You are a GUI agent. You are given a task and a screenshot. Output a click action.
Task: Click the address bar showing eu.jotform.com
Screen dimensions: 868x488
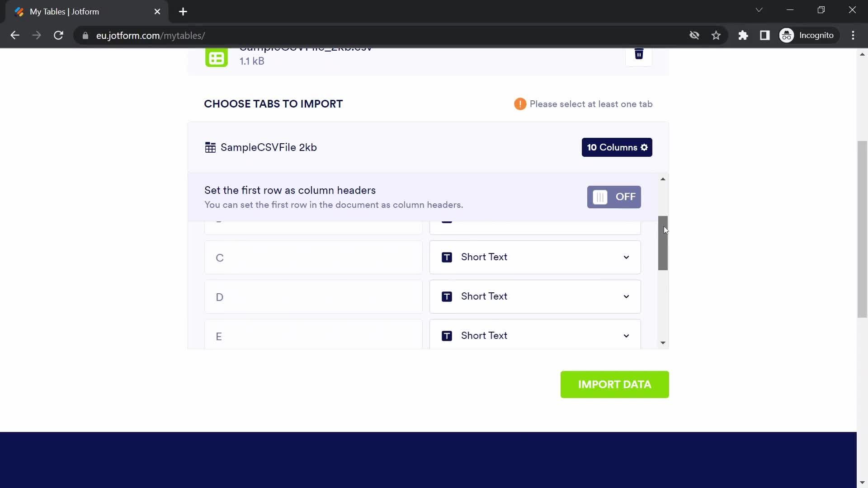pos(150,36)
